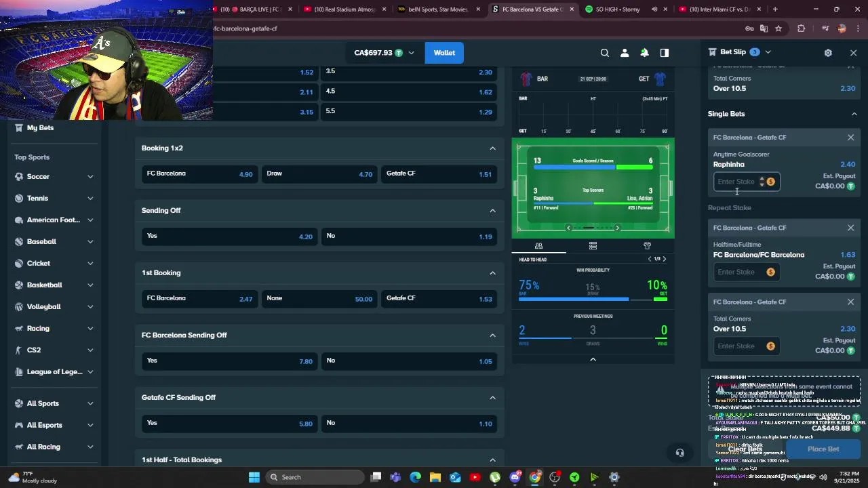Click the Place Bet button

[823, 449]
